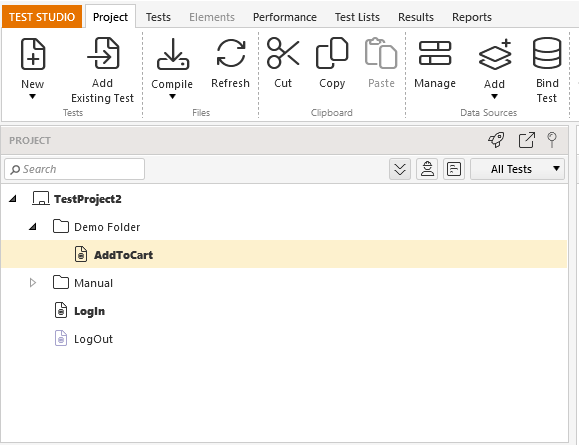Collapse the Demo Folder node
The width and height of the screenshot is (579, 445).
click(33, 226)
